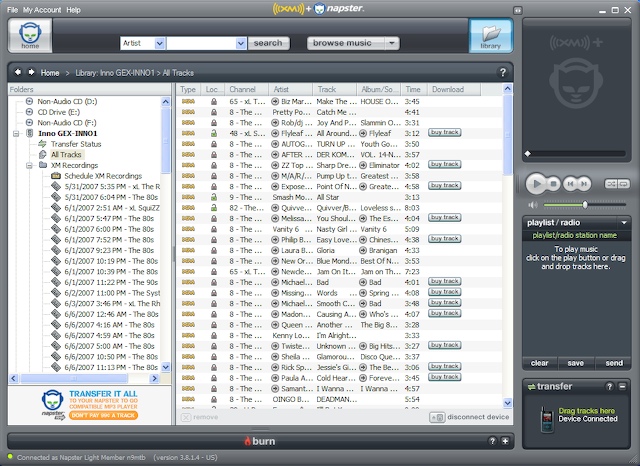Open Transfer Status item
The height and width of the screenshot is (466, 640).
click(x=76, y=144)
